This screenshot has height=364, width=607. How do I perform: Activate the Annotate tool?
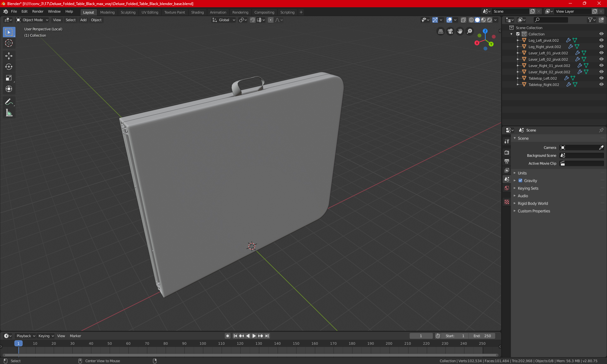point(9,102)
